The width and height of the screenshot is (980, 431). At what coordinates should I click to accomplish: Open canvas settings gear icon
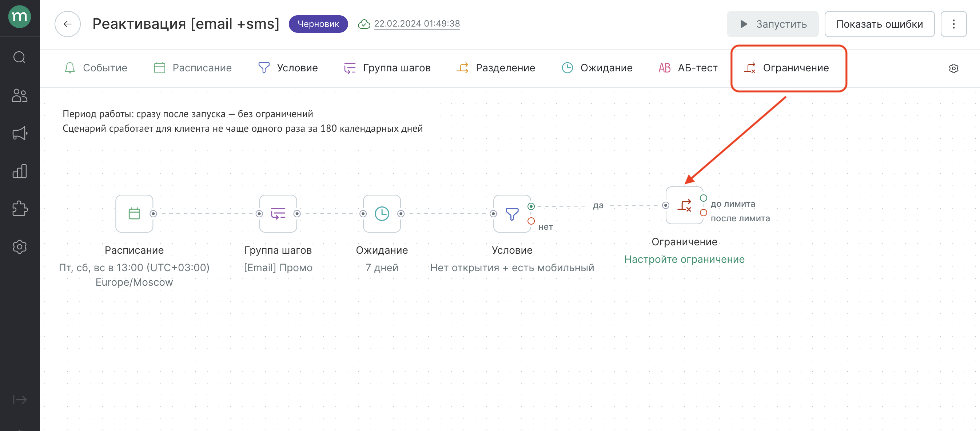[953, 68]
